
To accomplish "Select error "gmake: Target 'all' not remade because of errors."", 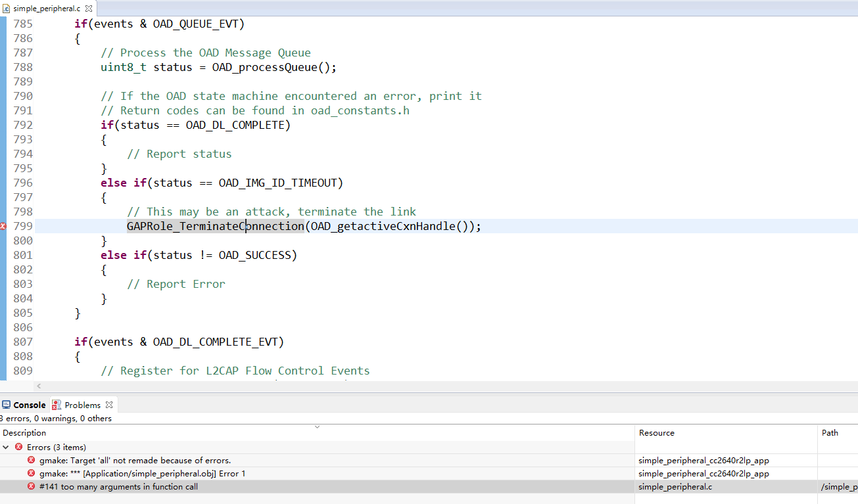I will (135, 460).
